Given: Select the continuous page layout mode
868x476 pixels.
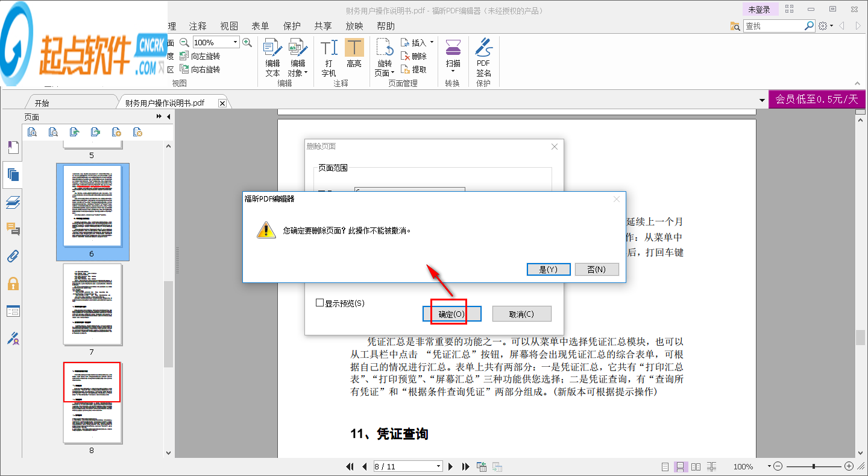Looking at the screenshot, I should coord(681,466).
